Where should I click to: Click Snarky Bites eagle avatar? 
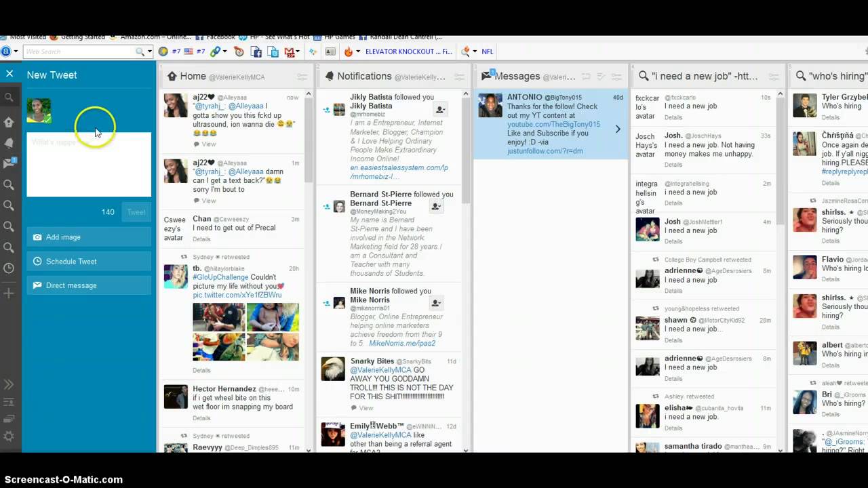(333, 368)
